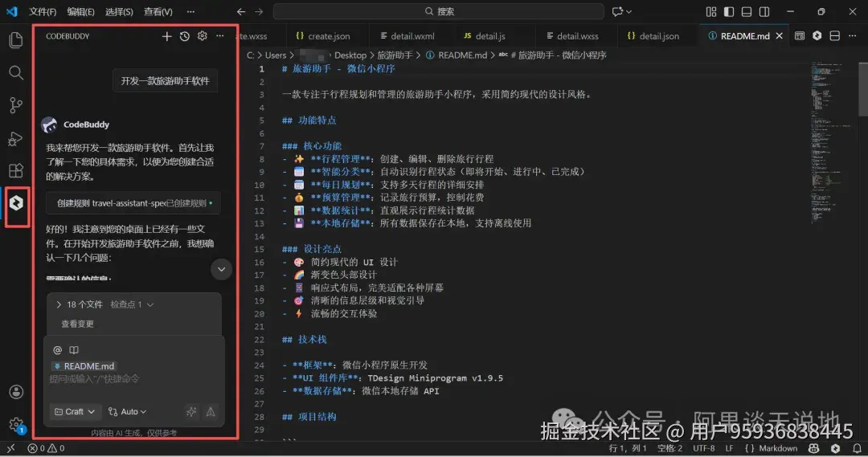The height and width of the screenshot is (457, 868).
Task: Switch to the detail.wxss tab
Action: (577, 36)
